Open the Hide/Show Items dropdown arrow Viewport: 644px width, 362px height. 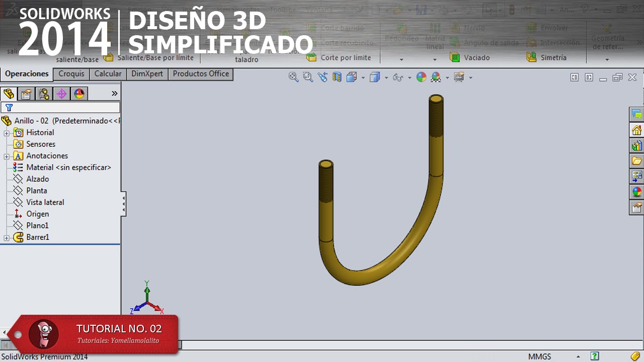click(x=410, y=77)
